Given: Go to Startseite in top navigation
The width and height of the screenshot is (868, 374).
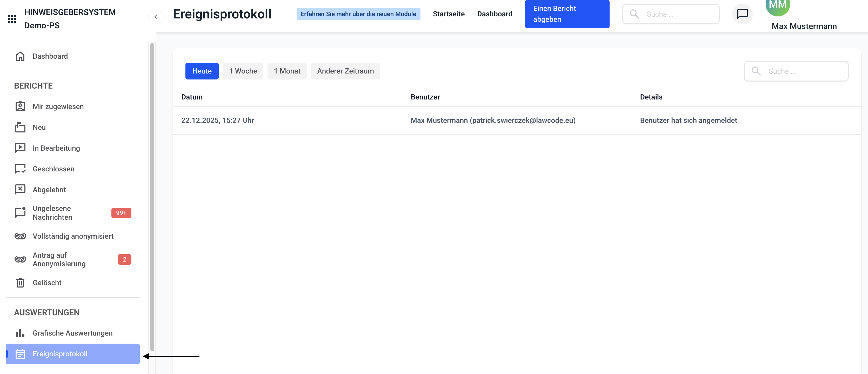Looking at the screenshot, I should tap(449, 14).
